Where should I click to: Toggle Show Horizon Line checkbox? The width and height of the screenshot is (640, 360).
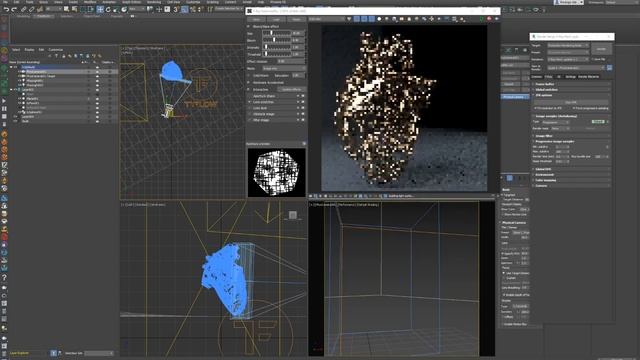[x=504, y=214]
